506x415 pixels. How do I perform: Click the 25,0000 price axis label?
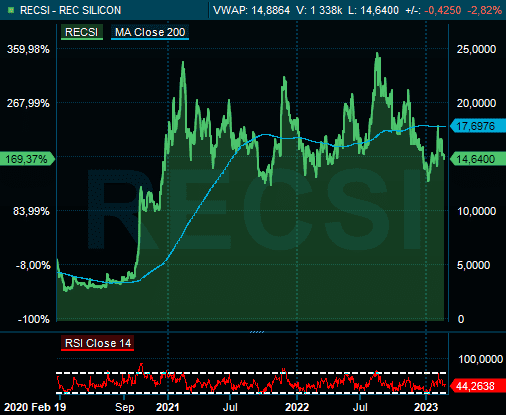(x=476, y=49)
